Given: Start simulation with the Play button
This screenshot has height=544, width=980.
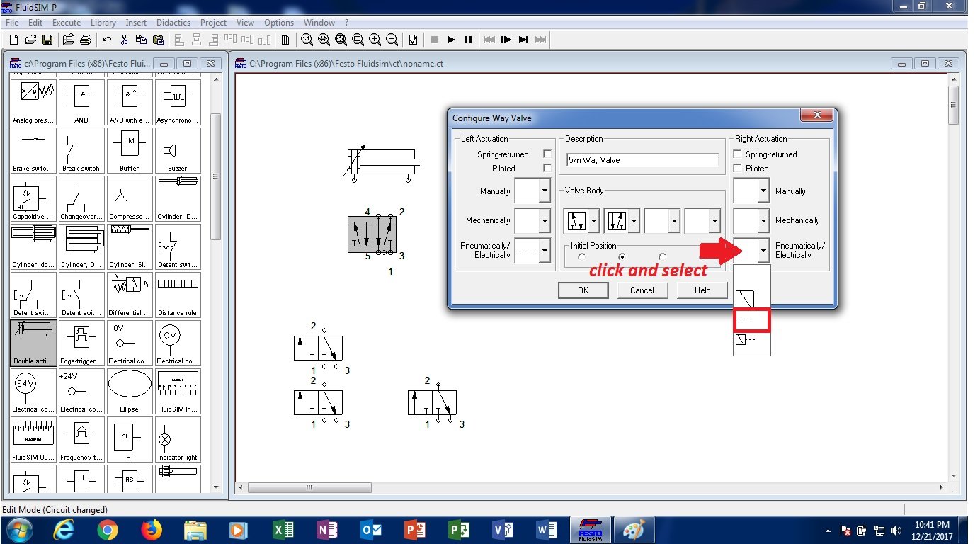Looking at the screenshot, I should pos(451,40).
